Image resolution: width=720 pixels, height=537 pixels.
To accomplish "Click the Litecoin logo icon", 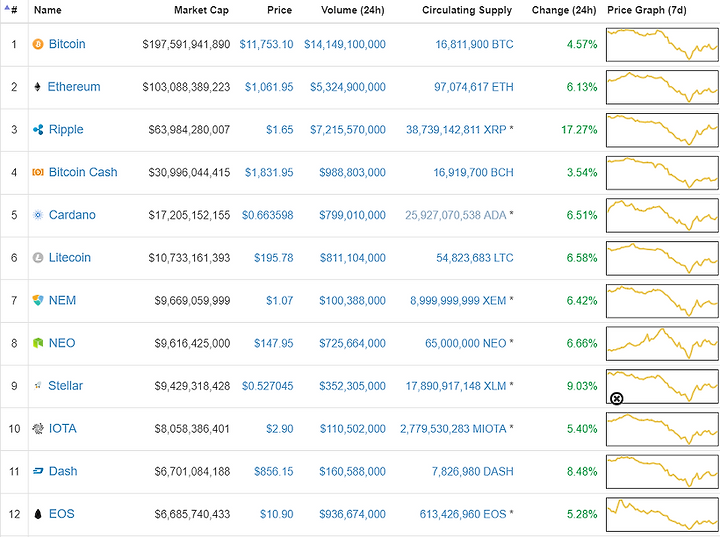I will pos(38,258).
